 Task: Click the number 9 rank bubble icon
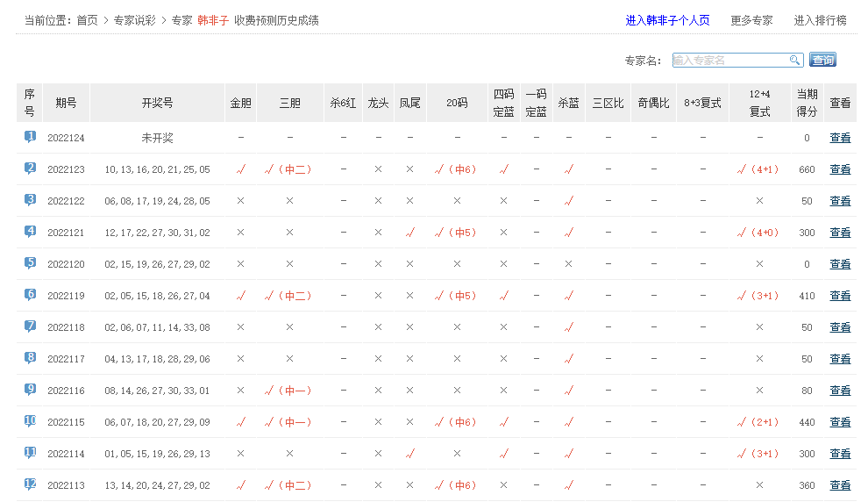click(x=30, y=390)
